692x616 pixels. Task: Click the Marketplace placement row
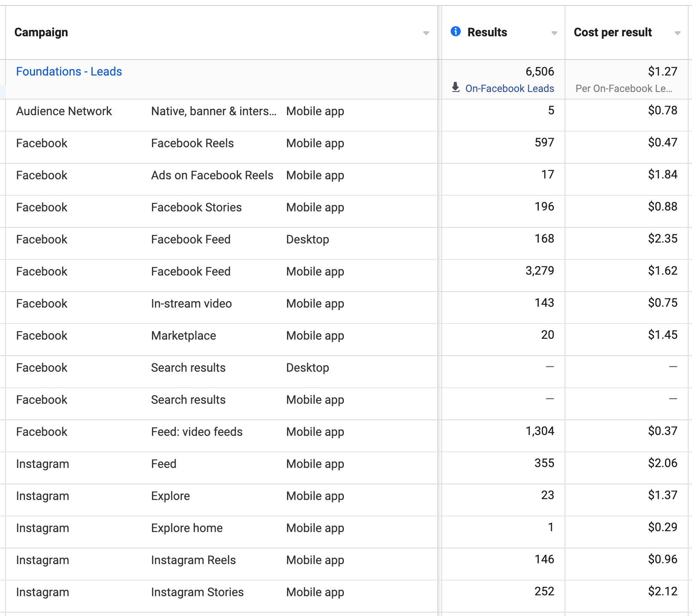pos(184,336)
